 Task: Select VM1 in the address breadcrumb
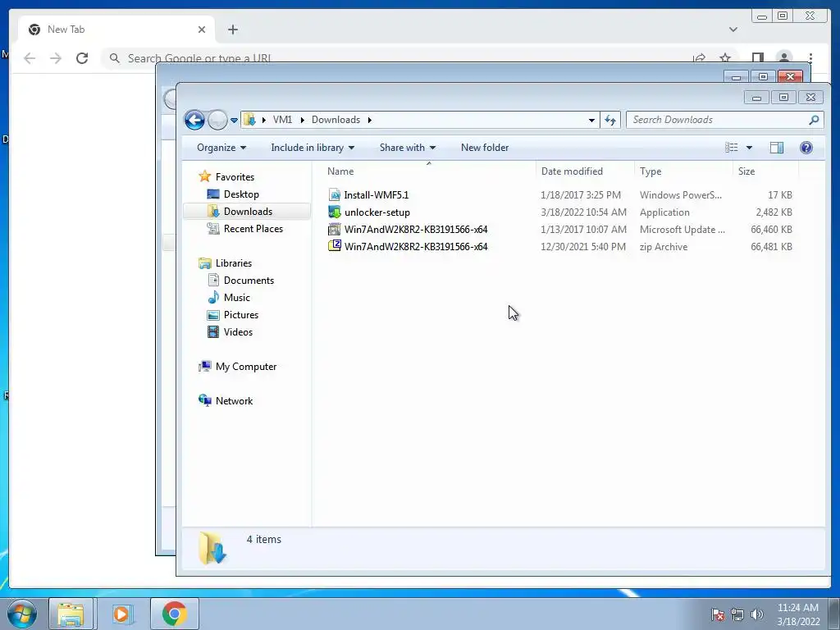click(x=282, y=120)
